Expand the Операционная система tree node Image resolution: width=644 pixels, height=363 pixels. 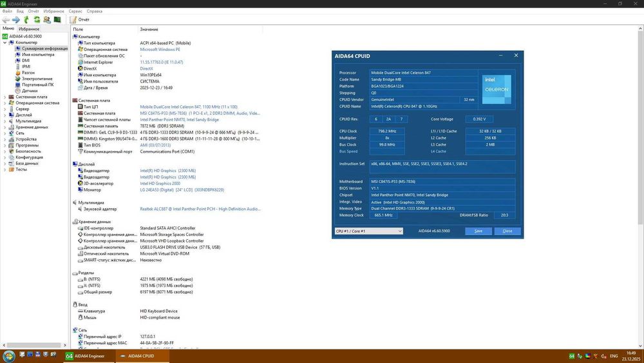[x=5, y=103]
